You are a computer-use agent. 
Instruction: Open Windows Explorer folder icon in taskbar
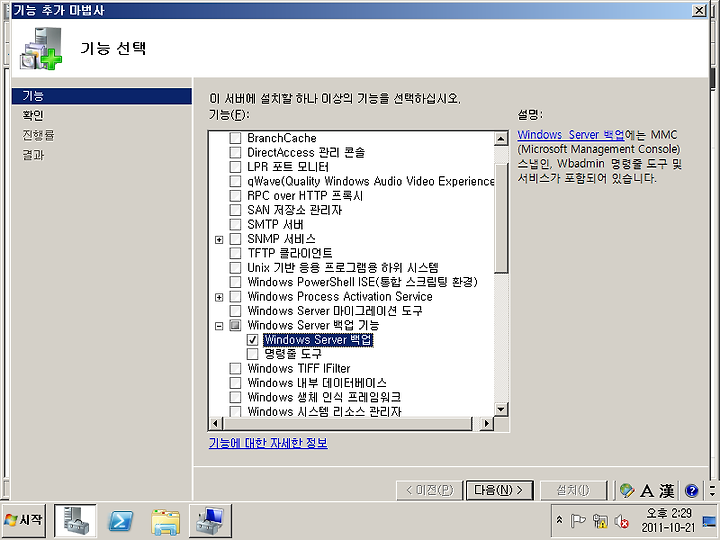pos(165,521)
